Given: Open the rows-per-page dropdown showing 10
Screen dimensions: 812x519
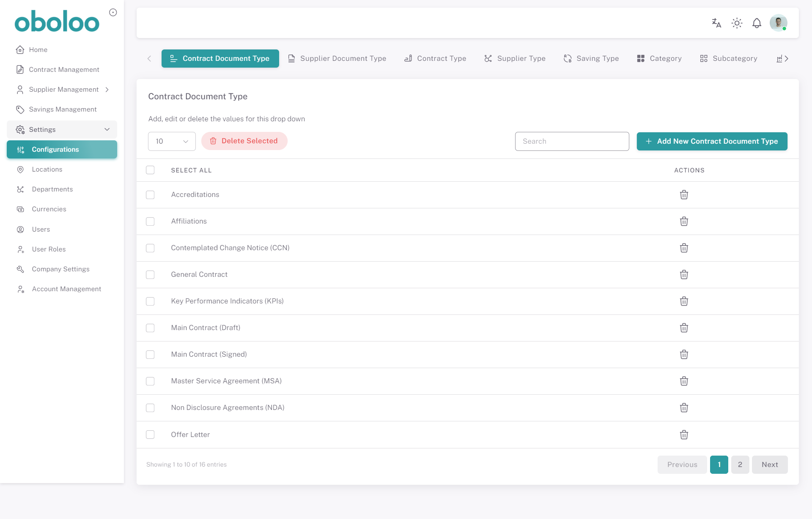Looking at the screenshot, I should (172, 141).
